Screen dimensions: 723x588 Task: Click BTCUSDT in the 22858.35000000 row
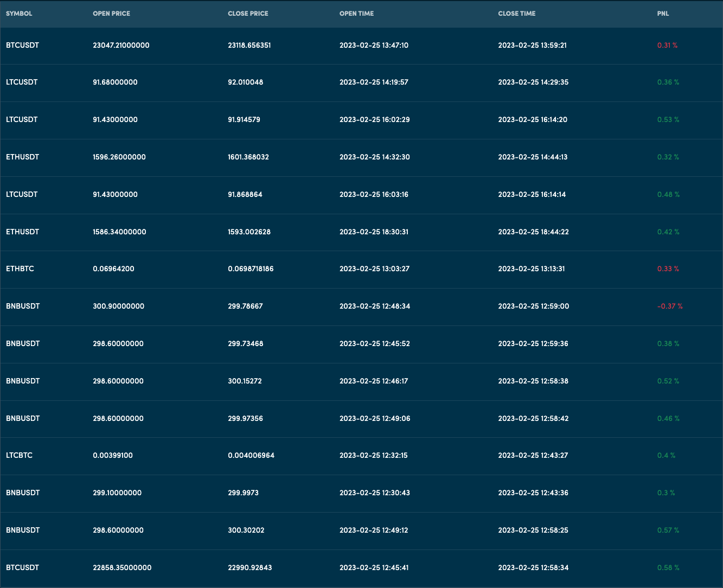point(23,567)
